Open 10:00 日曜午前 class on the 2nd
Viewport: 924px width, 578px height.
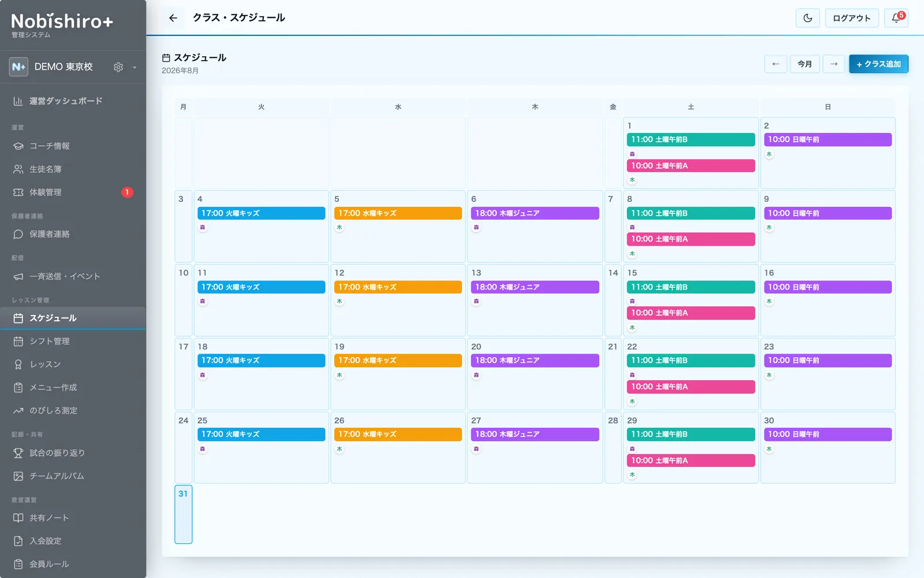point(828,139)
